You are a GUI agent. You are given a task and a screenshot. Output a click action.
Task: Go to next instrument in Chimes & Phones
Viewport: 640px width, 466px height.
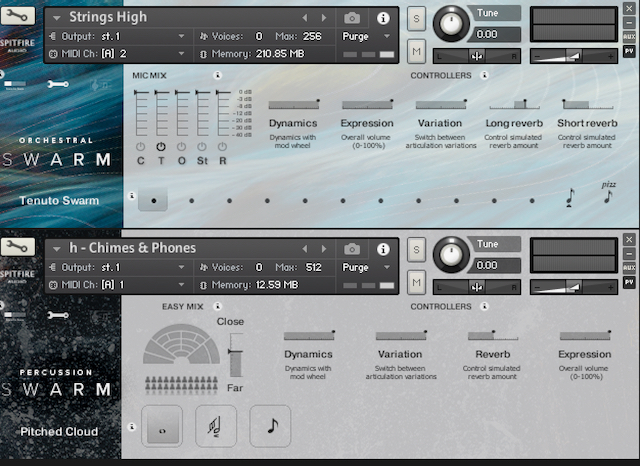click(x=324, y=249)
